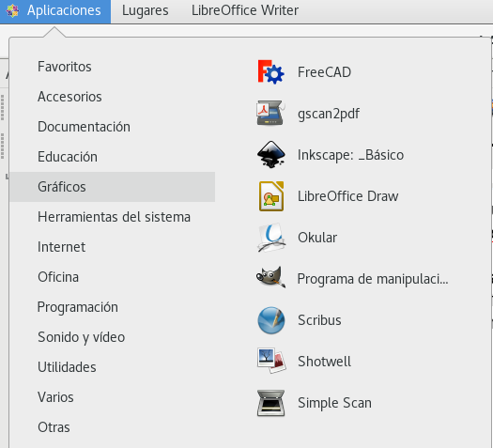Launch Okular document viewer icon
The image size is (493, 448).
[x=271, y=238]
